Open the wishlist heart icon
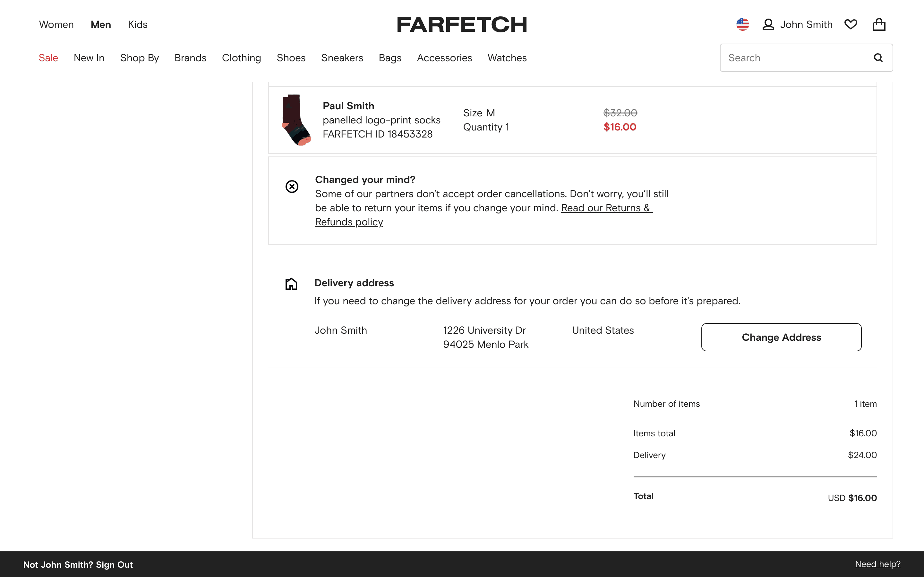Image resolution: width=924 pixels, height=577 pixels. point(851,24)
